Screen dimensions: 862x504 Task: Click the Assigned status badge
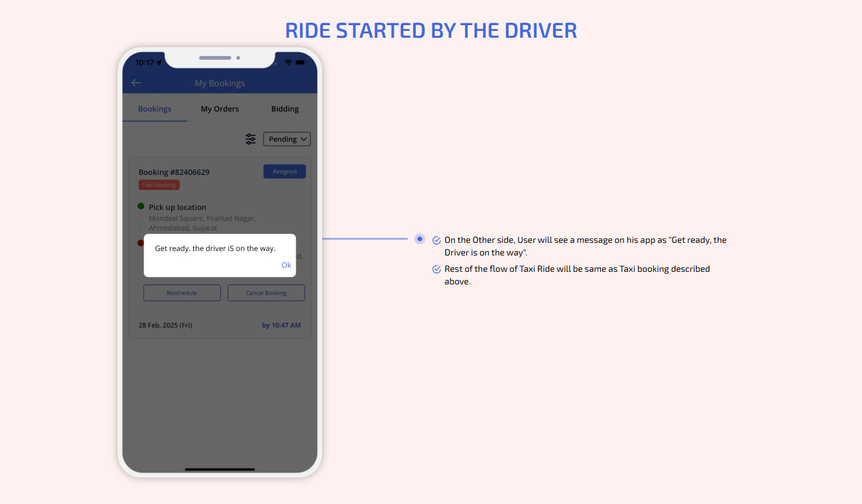click(x=284, y=171)
